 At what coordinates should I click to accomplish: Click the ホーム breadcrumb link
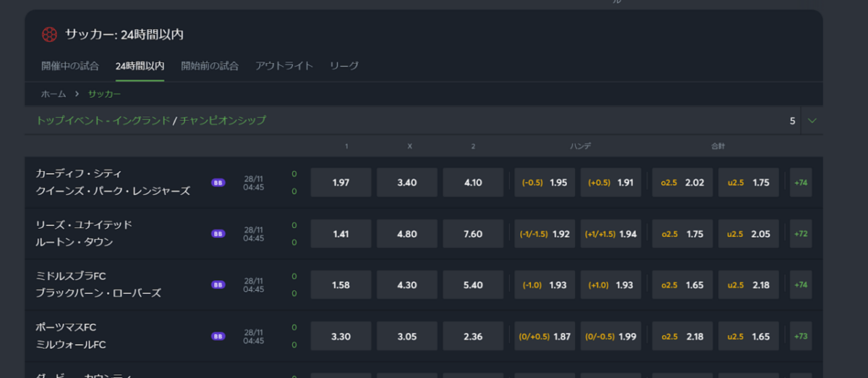click(x=54, y=94)
